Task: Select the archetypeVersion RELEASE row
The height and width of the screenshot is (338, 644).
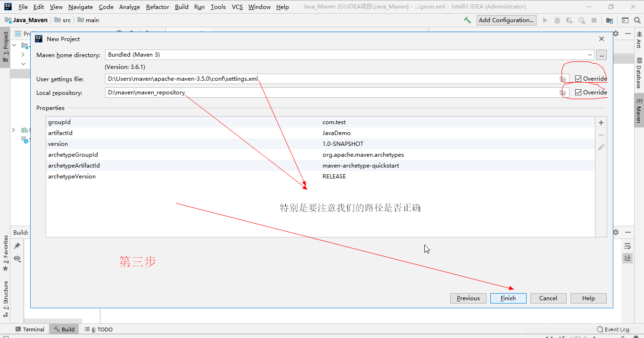Action: click(x=321, y=177)
